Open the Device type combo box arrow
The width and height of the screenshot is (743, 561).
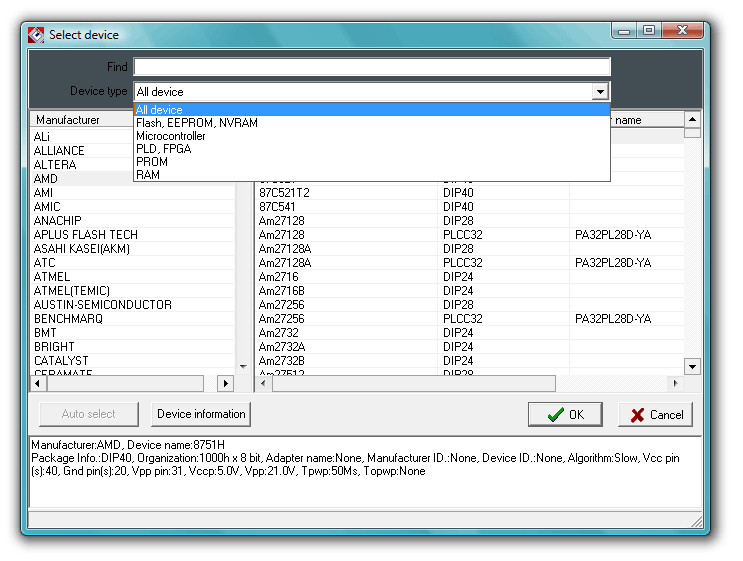click(x=600, y=91)
